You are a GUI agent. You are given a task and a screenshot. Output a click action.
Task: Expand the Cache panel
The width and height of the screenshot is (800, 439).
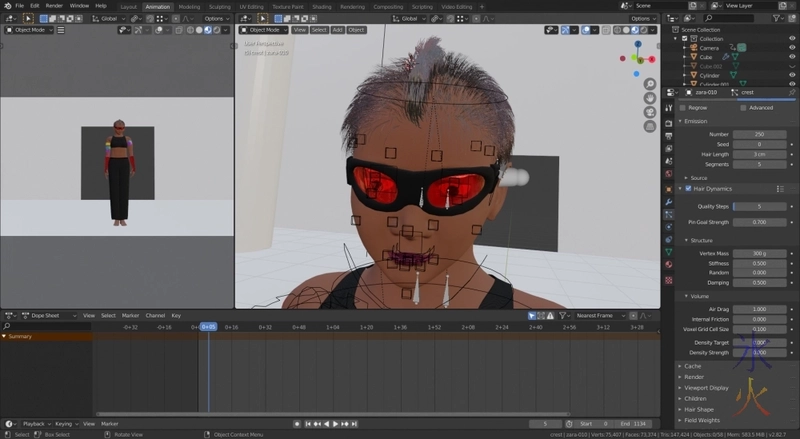[694, 366]
